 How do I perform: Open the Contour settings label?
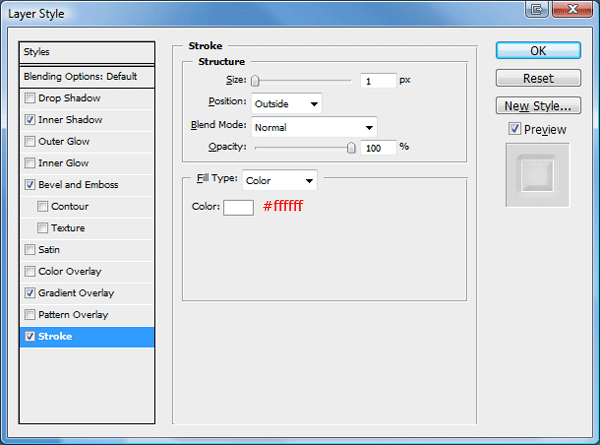(70, 207)
